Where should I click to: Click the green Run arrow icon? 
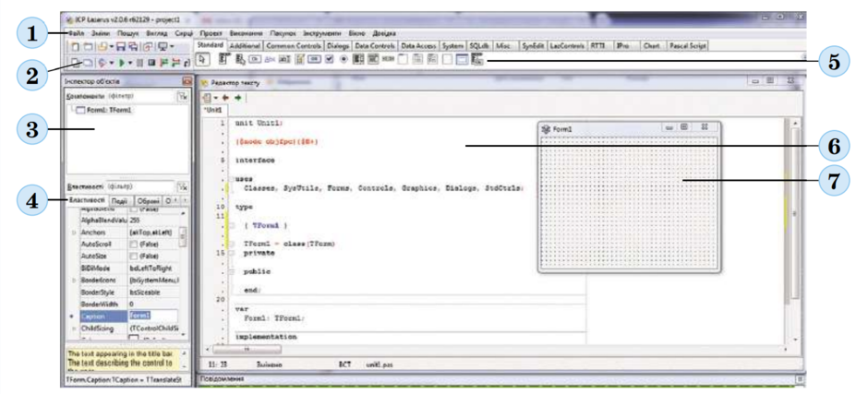121,63
